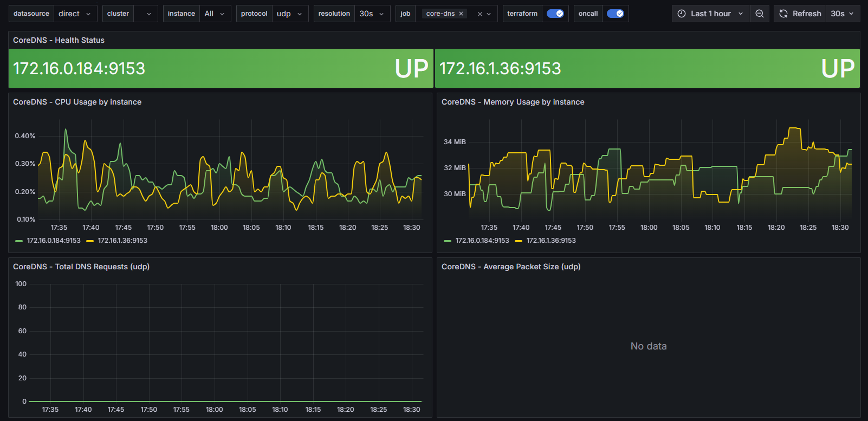Open the cluster variable dropdown

tap(145, 14)
